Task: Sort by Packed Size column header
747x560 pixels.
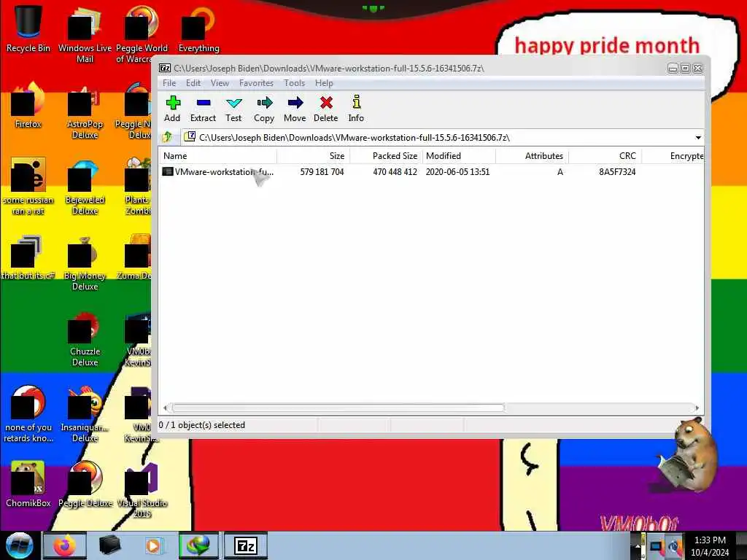Action: point(387,156)
